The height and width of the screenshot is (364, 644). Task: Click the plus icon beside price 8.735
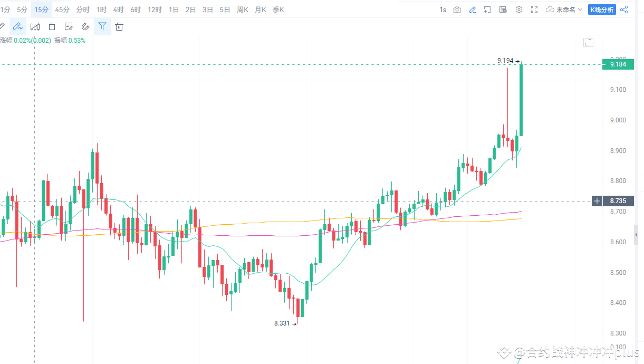tap(597, 201)
